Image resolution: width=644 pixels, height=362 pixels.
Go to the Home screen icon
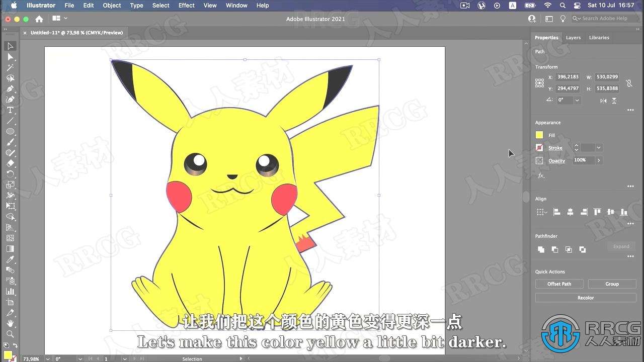pos(39,19)
